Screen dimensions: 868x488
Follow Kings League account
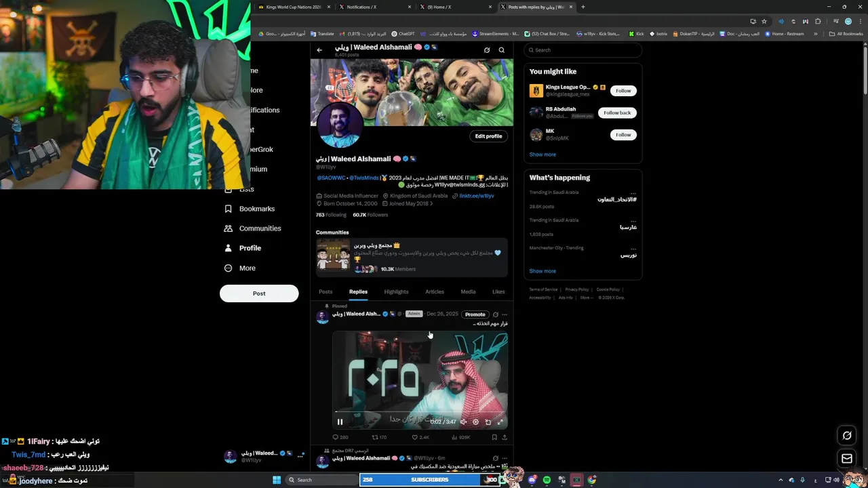[623, 91]
